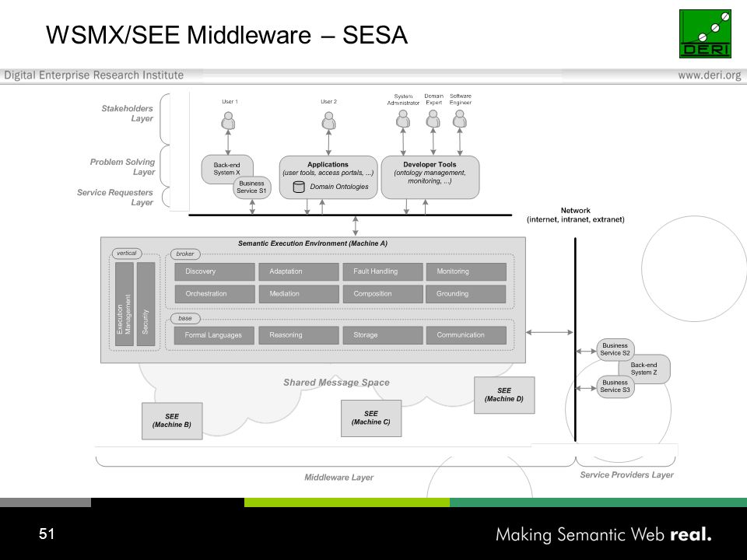Click the System Administrator person icon
This screenshot has height=560, width=747.
tap(403, 119)
